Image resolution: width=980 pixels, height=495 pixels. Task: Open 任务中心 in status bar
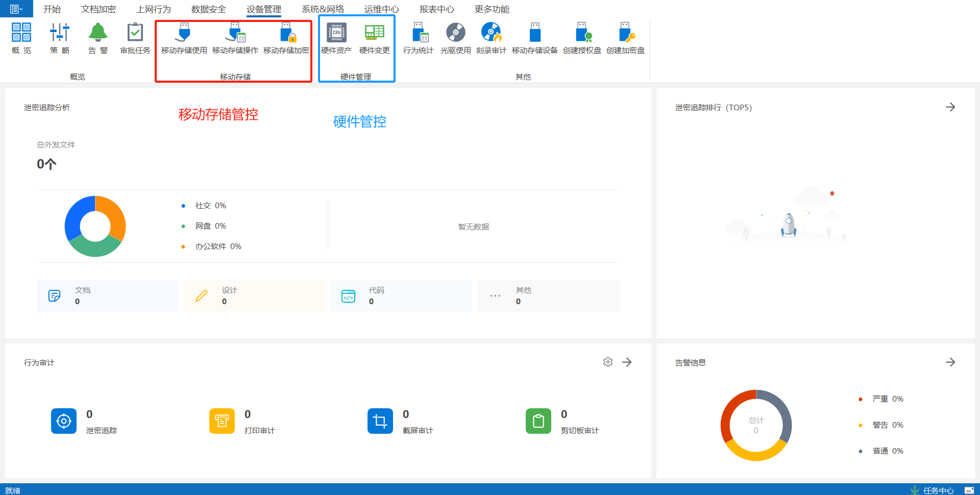click(x=933, y=490)
